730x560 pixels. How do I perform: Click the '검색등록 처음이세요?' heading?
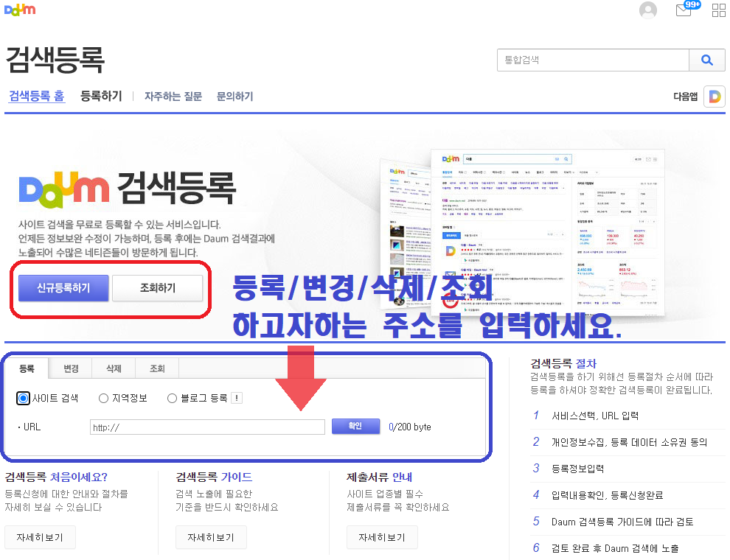(x=56, y=477)
